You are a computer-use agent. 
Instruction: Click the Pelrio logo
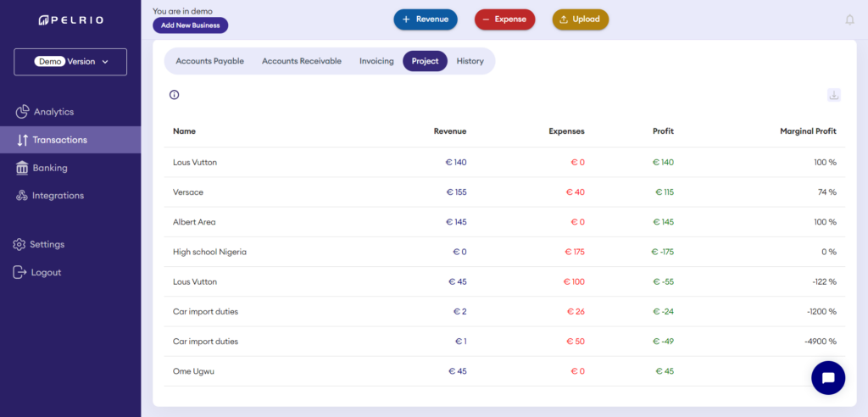70,19
